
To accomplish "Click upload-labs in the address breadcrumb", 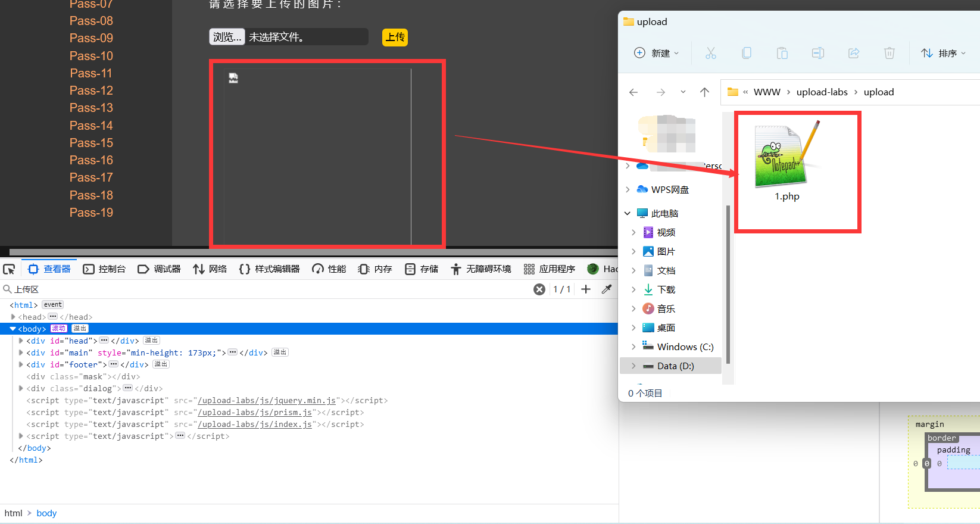I will (x=822, y=92).
